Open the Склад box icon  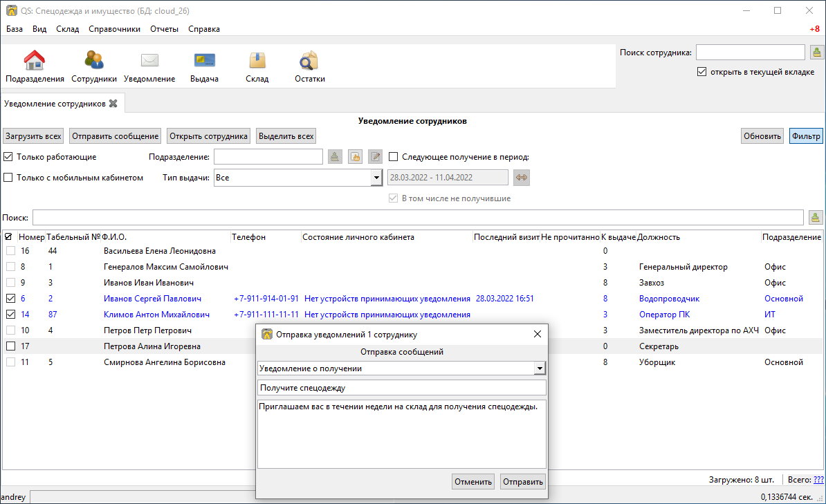coord(257,61)
